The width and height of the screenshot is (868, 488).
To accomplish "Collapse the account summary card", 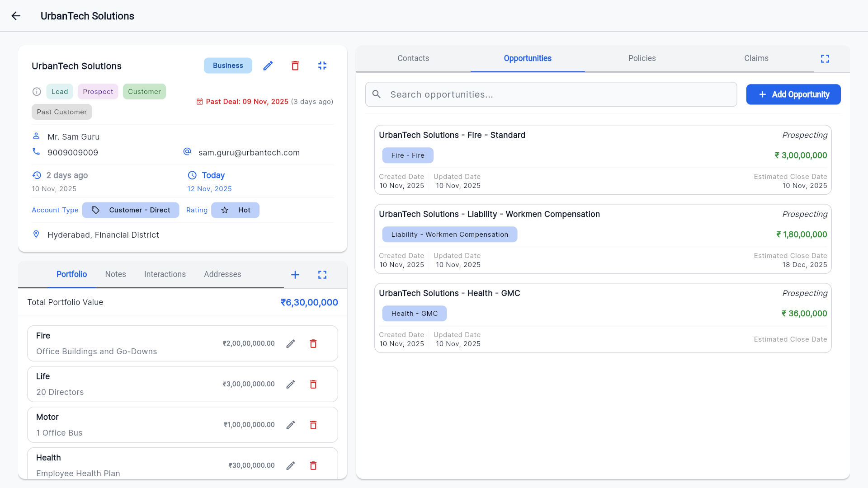I will (x=322, y=66).
